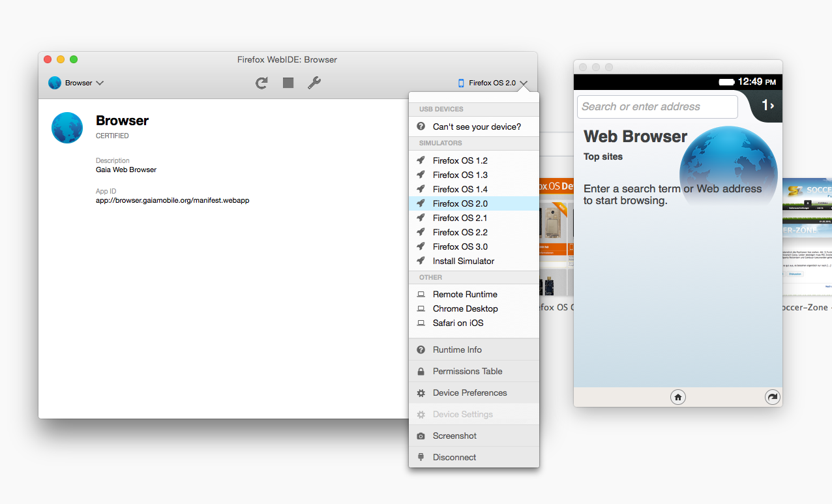This screenshot has width=832, height=504.
Task: Click the Soccer-Zone thumbnail in background window
Action: pos(807,238)
